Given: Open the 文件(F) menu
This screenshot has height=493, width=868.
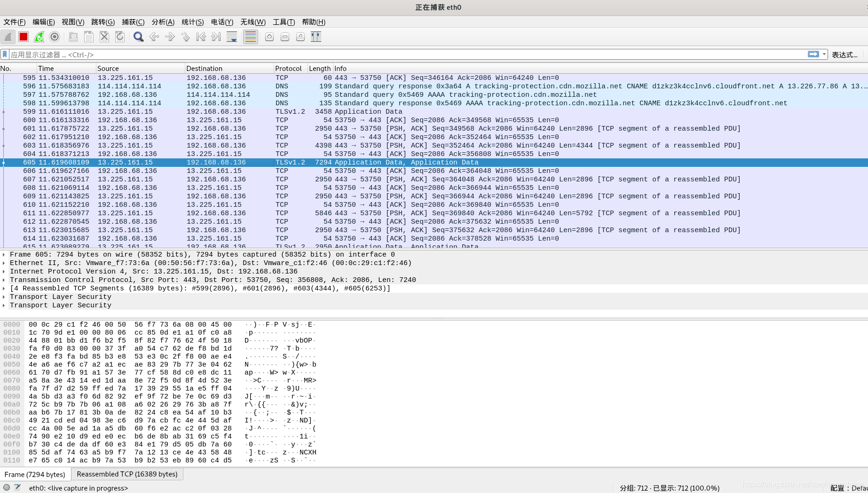Looking at the screenshot, I should tap(15, 22).
